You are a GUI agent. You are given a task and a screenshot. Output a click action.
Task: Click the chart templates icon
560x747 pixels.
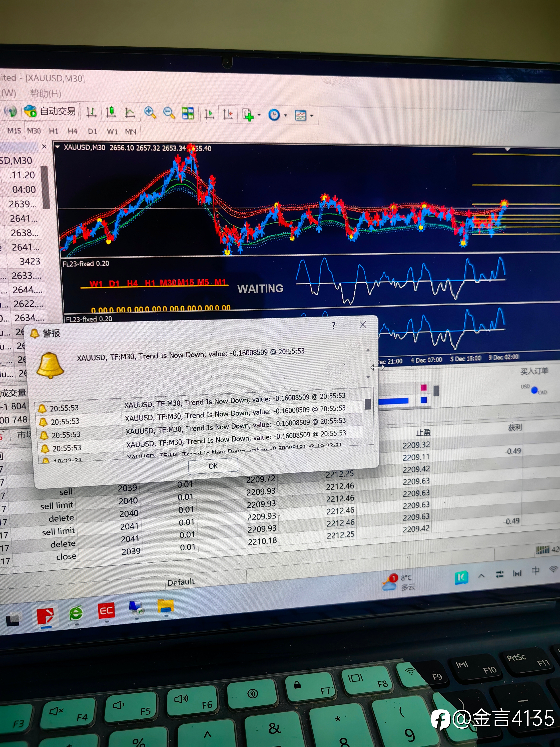pos(300,116)
